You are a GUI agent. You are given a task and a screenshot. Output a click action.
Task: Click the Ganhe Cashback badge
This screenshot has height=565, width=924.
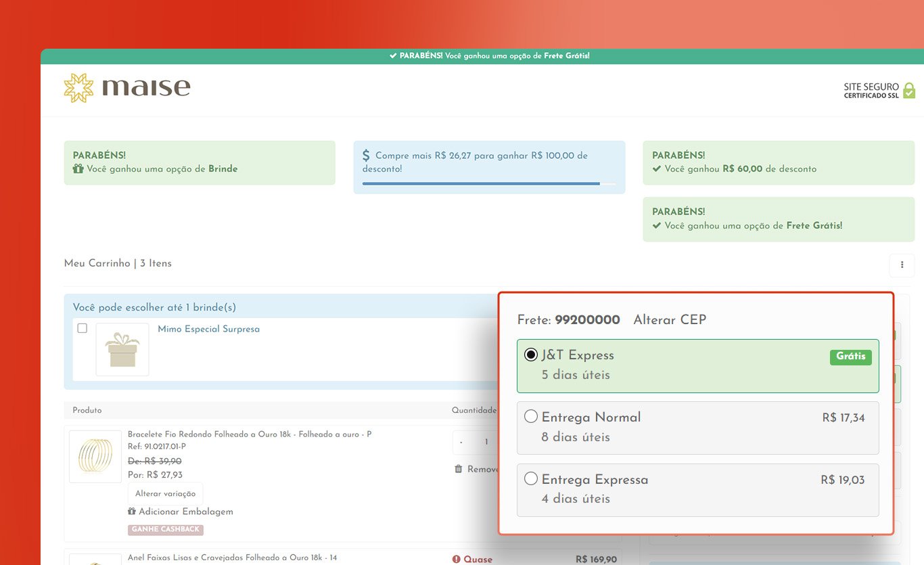pyautogui.click(x=166, y=530)
